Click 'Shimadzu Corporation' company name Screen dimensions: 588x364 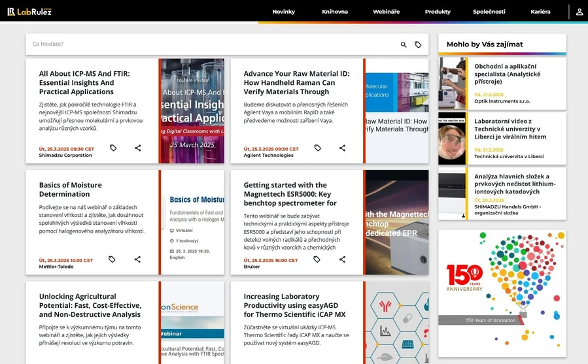tap(65, 155)
